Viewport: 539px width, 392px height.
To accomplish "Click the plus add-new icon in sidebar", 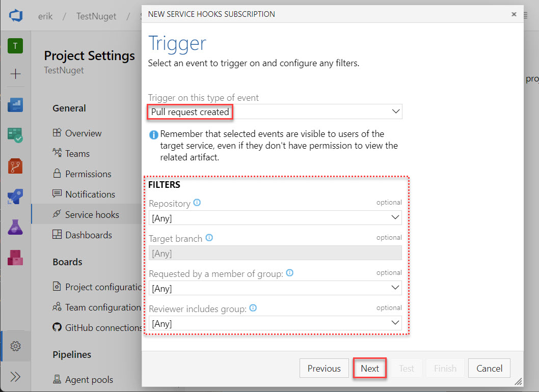I will [15, 74].
